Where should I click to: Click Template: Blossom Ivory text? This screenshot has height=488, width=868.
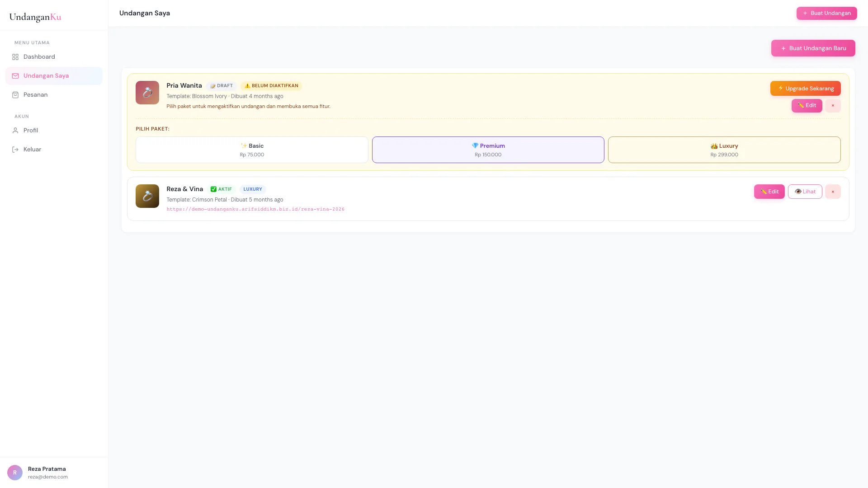[x=197, y=96]
